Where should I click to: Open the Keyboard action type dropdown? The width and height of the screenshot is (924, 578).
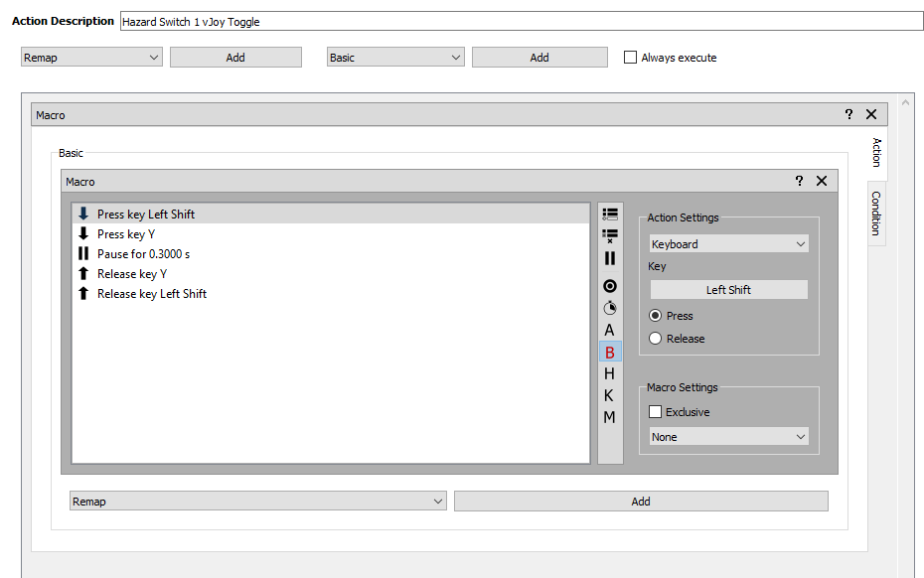729,244
